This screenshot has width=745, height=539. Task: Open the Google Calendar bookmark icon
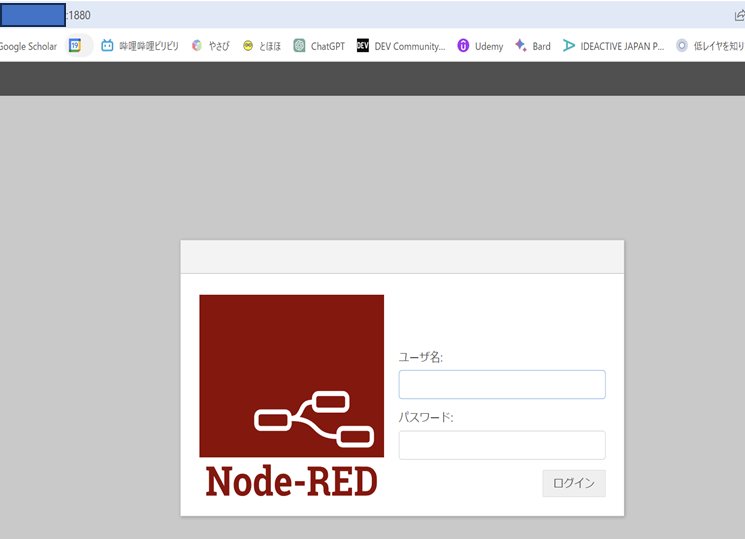[x=75, y=46]
